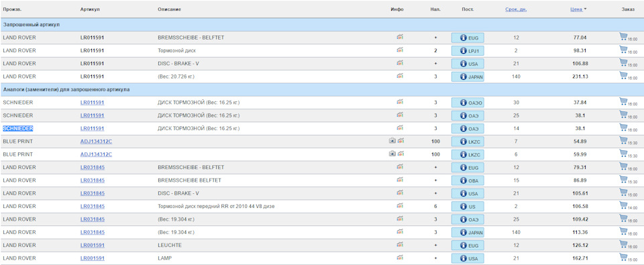This screenshot has height=265, width=644.
Task: Click cart icon for 231.13 JAPAN row
Action: click(623, 76)
